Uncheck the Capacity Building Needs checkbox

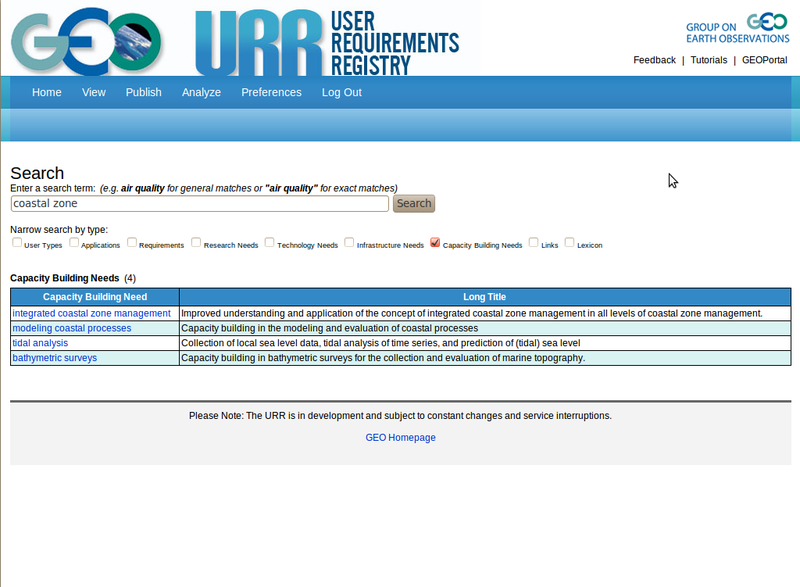tap(435, 242)
